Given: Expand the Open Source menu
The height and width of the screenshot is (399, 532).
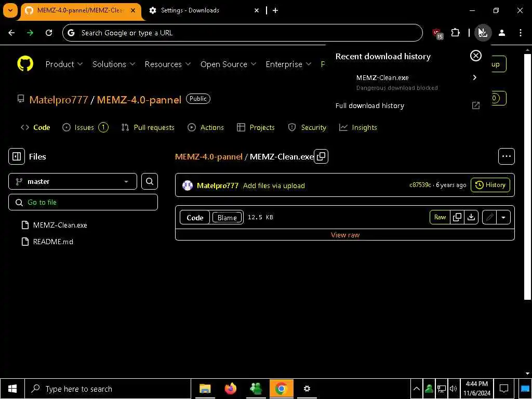Looking at the screenshot, I should pyautogui.click(x=228, y=64).
